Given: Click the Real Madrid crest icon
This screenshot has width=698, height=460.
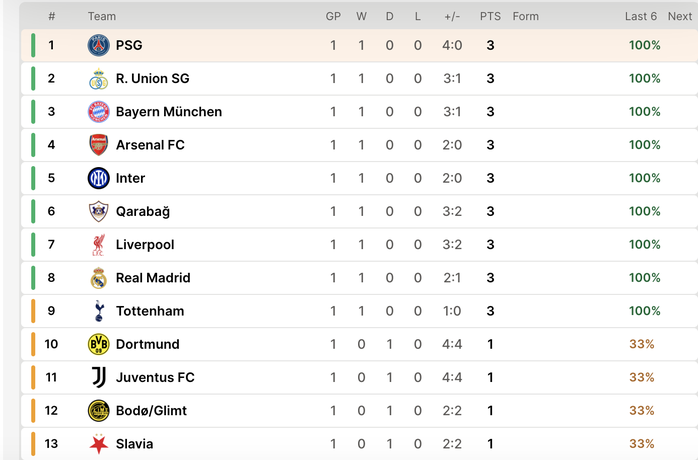Looking at the screenshot, I should [x=98, y=278].
